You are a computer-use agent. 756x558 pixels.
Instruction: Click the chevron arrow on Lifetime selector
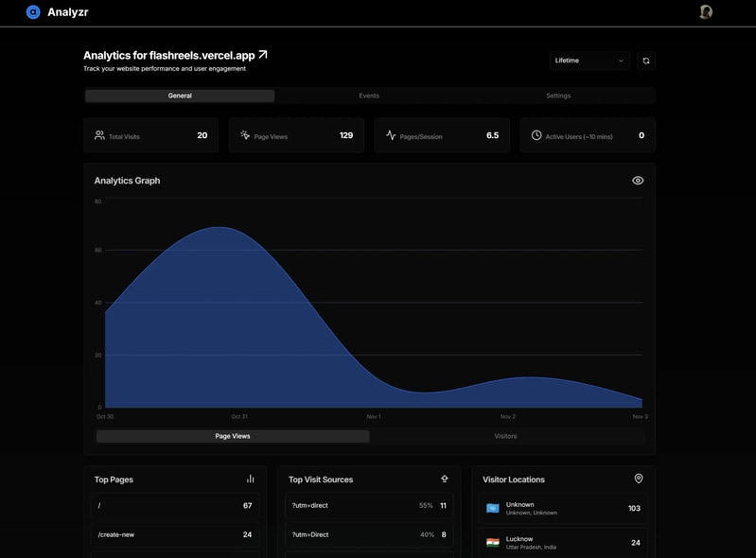point(621,61)
